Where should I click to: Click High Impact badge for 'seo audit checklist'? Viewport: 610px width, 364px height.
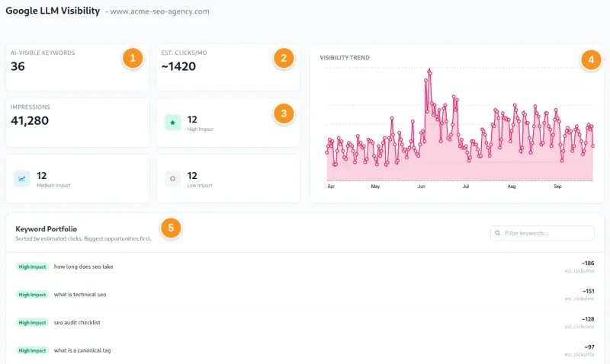coord(32,323)
